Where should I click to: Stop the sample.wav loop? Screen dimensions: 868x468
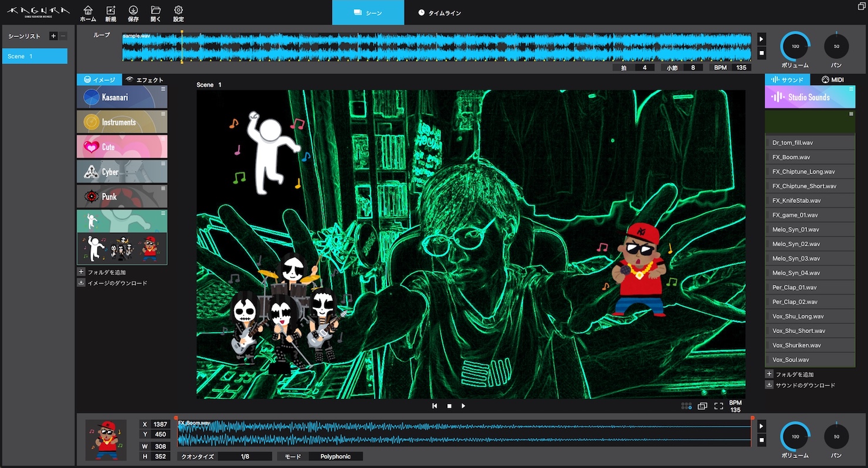click(762, 53)
